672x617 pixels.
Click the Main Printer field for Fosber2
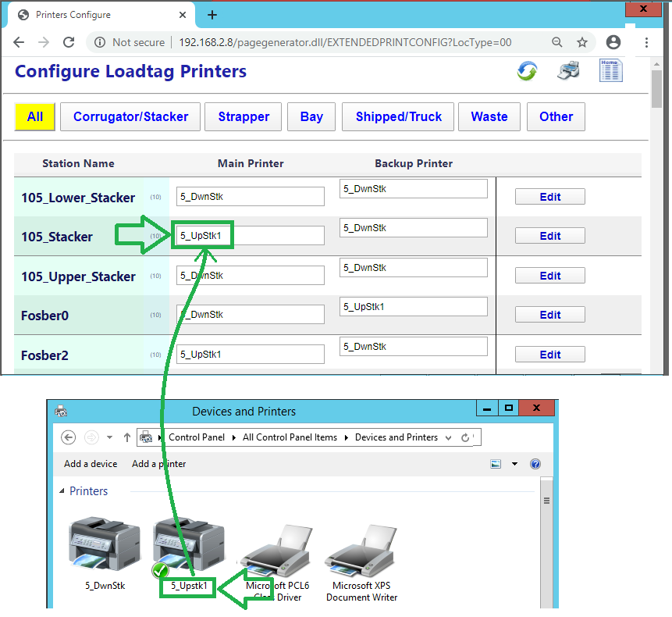tap(250, 355)
